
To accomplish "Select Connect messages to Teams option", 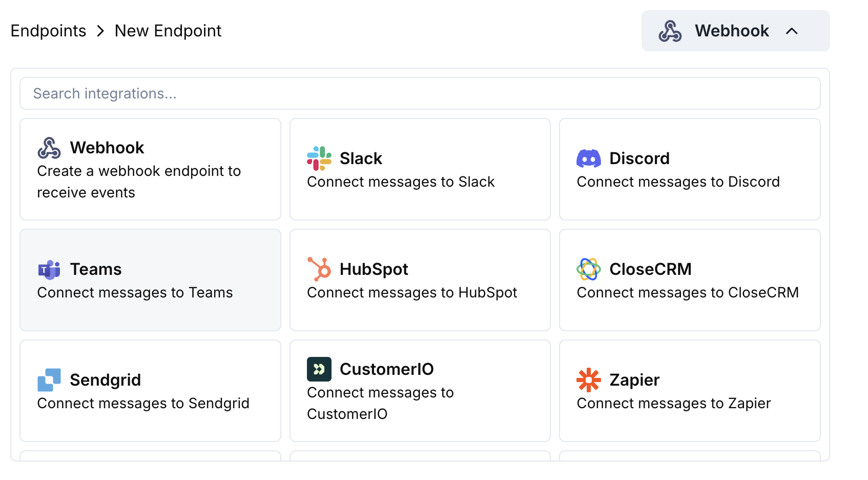I will 135,293.
